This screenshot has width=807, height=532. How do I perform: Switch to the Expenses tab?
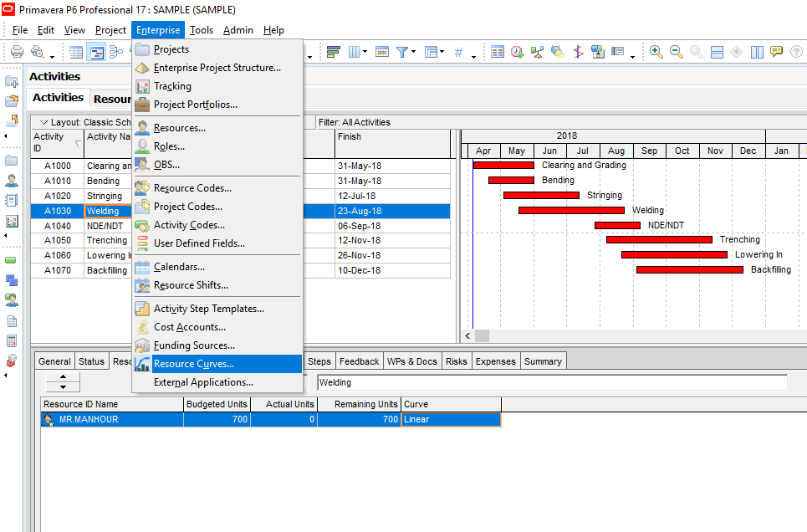(x=496, y=361)
